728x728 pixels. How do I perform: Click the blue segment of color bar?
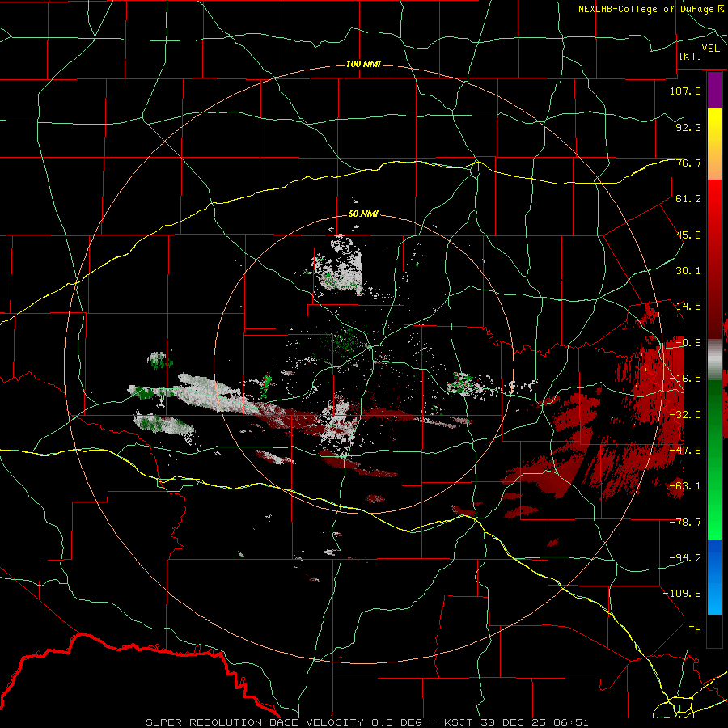pyautogui.click(x=714, y=577)
